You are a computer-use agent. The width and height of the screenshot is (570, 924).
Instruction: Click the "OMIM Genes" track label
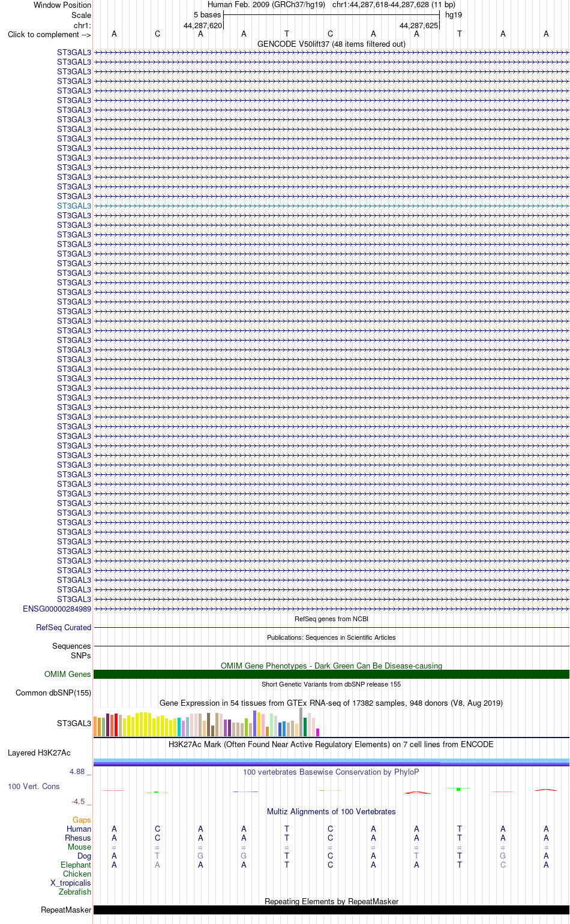pyautogui.click(x=68, y=674)
